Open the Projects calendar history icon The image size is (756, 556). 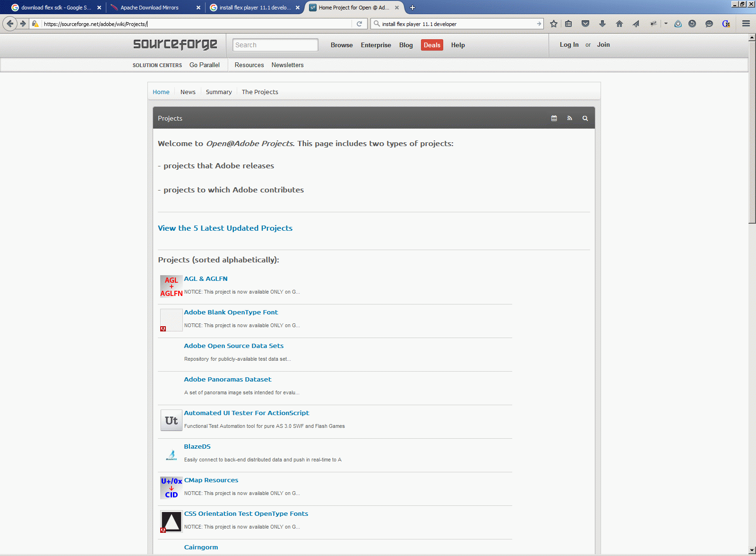(554, 118)
